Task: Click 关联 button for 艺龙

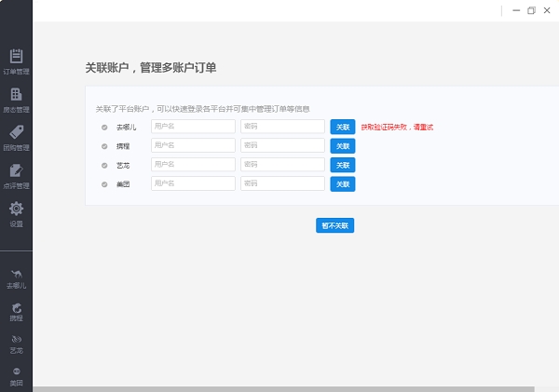Action: 343,165
